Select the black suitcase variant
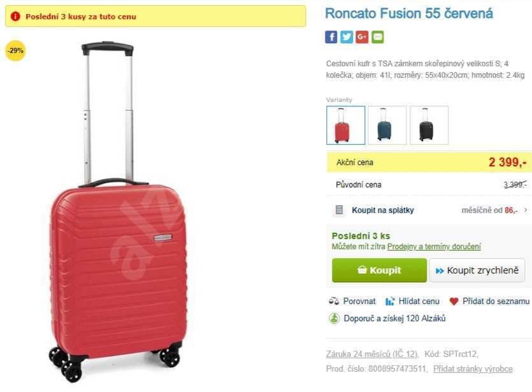 (429, 125)
